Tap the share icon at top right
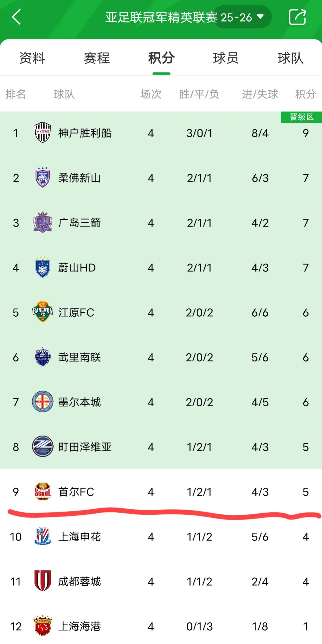The height and width of the screenshot is (644, 322). tap(297, 17)
